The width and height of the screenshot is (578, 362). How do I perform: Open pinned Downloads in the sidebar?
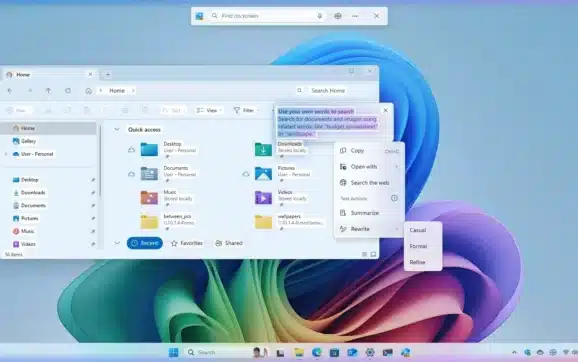(x=29, y=192)
